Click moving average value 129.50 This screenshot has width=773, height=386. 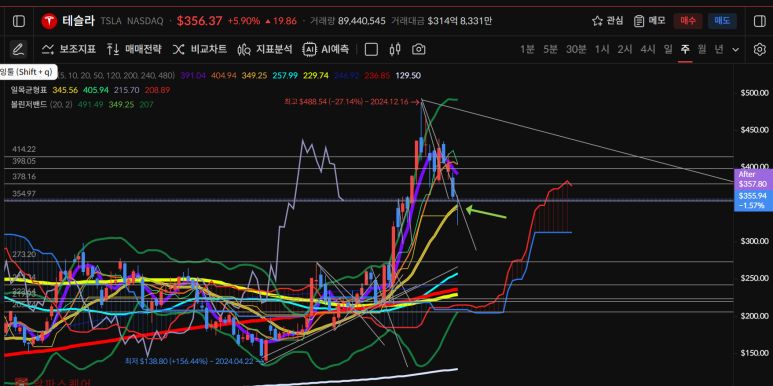pyautogui.click(x=409, y=75)
